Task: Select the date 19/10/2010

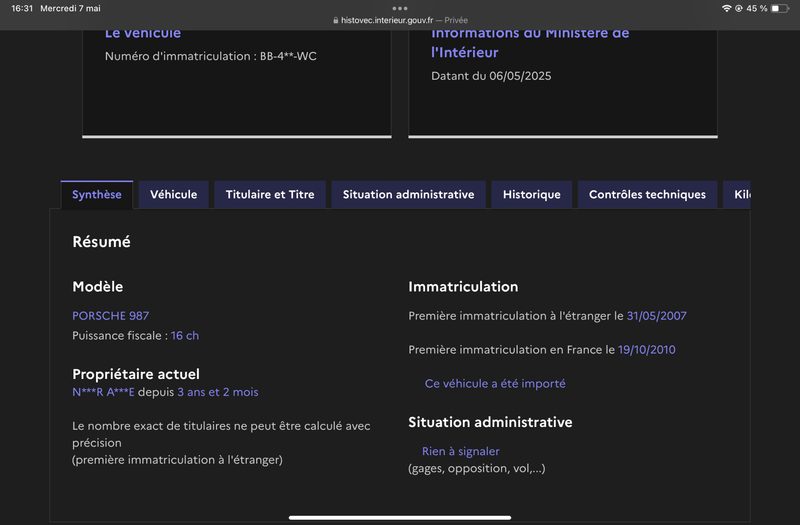Action: point(646,350)
